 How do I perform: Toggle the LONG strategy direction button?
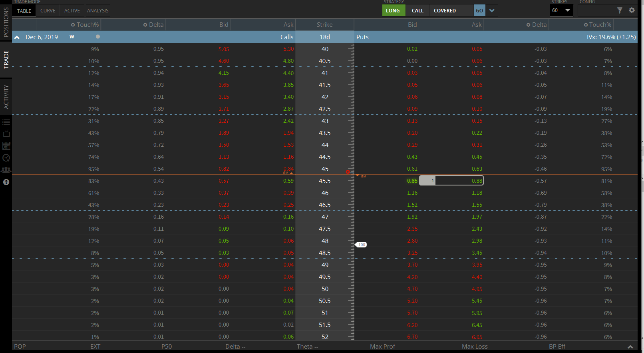pos(393,11)
